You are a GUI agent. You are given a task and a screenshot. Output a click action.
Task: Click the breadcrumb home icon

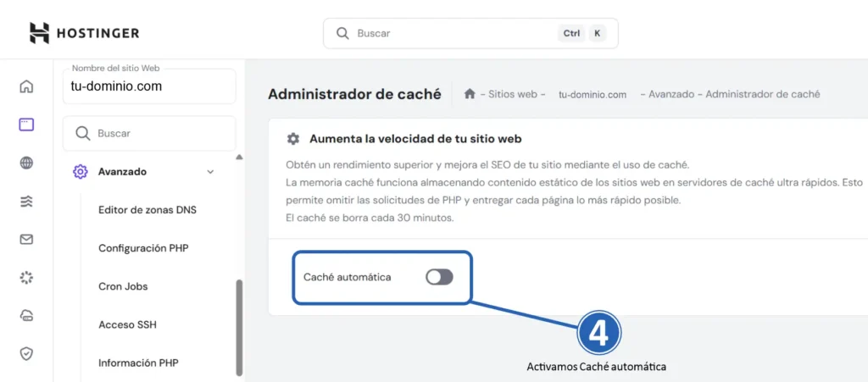click(470, 94)
